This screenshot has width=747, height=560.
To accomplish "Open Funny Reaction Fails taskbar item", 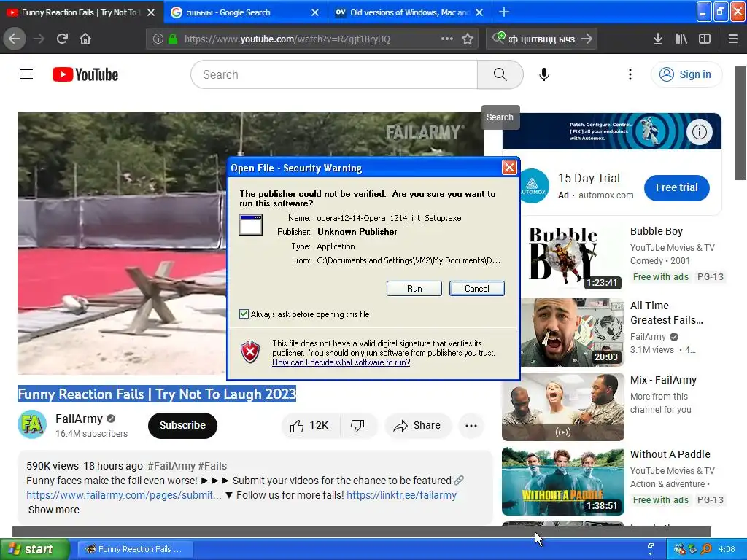I will coord(135,549).
